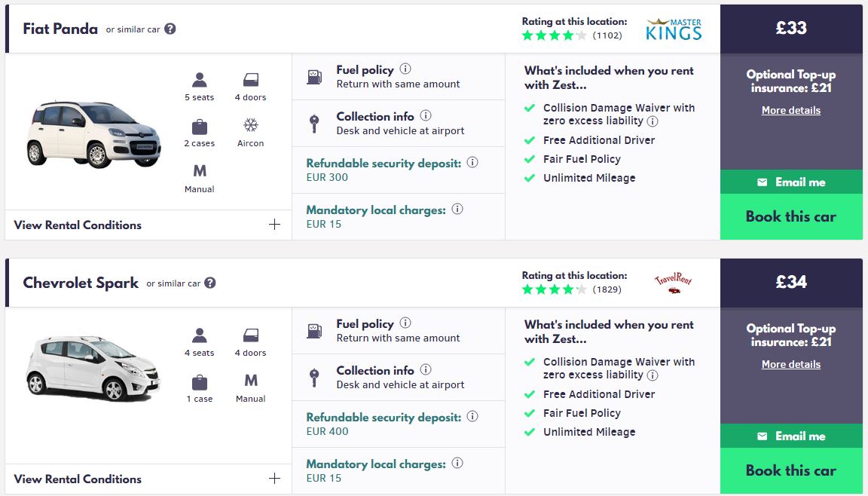The image size is (868, 496).
Task: Email me the Fiat Panda quote
Action: pos(791,182)
